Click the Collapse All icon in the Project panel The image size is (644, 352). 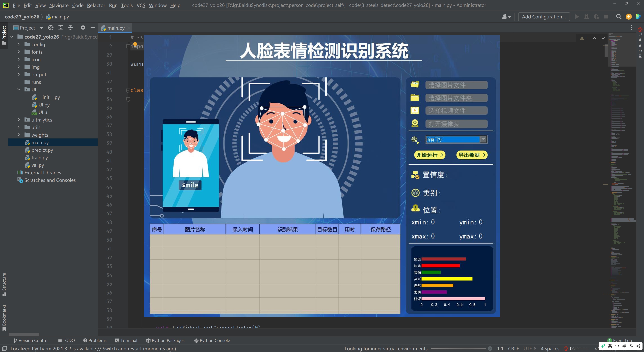[70, 28]
